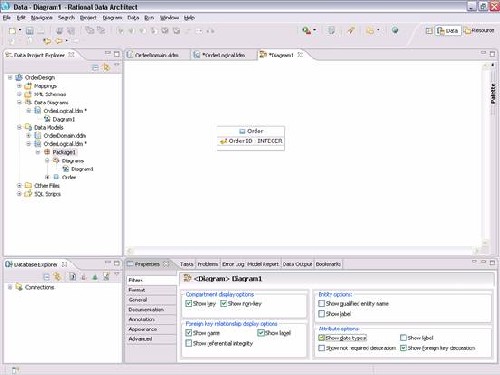This screenshot has width=500, height=375.
Task: Toggle the Show key checkbox
Action: coord(189,303)
